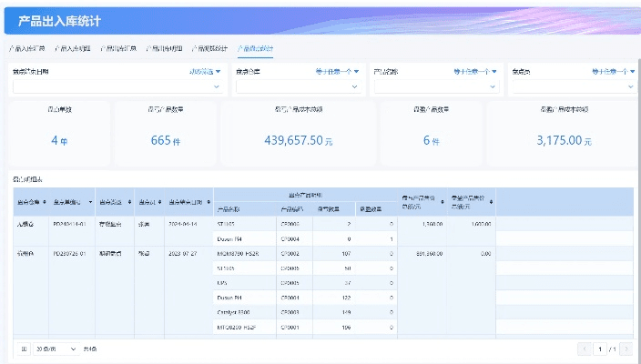
Task: Sort by the date column next to product details
Action: pos(209,202)
